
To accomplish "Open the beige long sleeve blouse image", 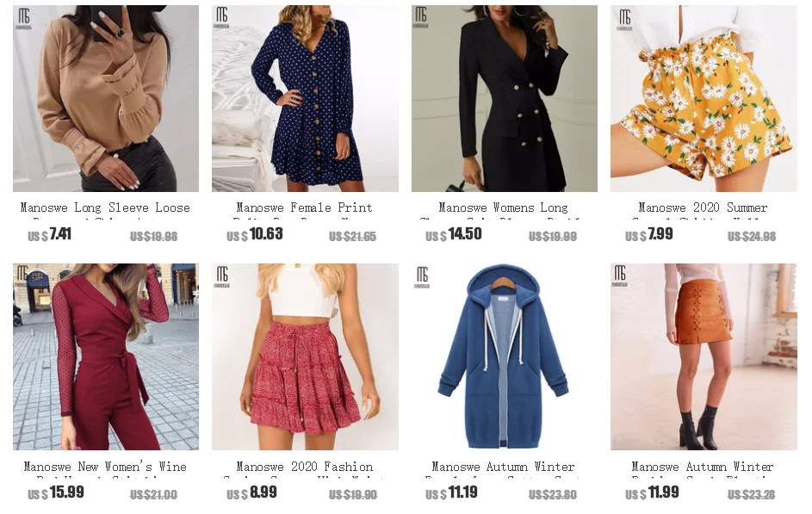I will (106, 98).
